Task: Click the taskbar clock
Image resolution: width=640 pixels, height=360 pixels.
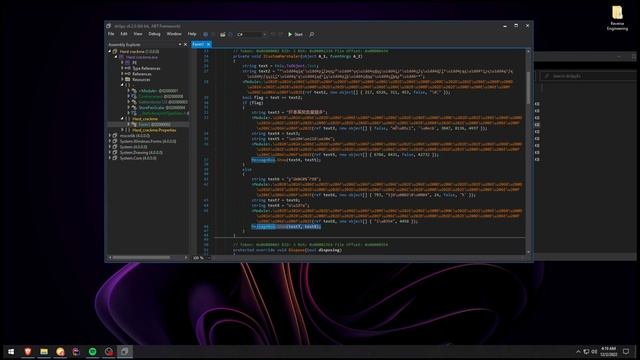Action: tap(609, 351)
